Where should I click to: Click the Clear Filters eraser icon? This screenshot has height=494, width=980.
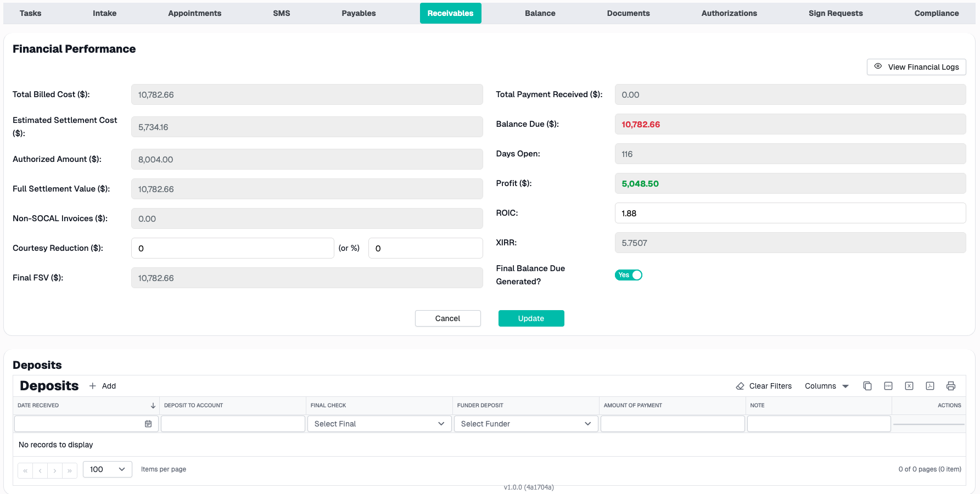740,385
